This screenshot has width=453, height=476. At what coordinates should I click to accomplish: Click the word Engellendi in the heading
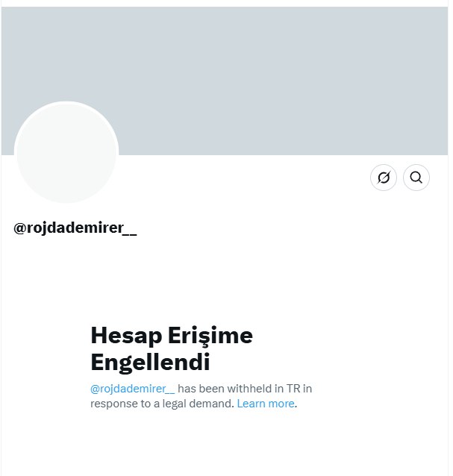(150, 362)
